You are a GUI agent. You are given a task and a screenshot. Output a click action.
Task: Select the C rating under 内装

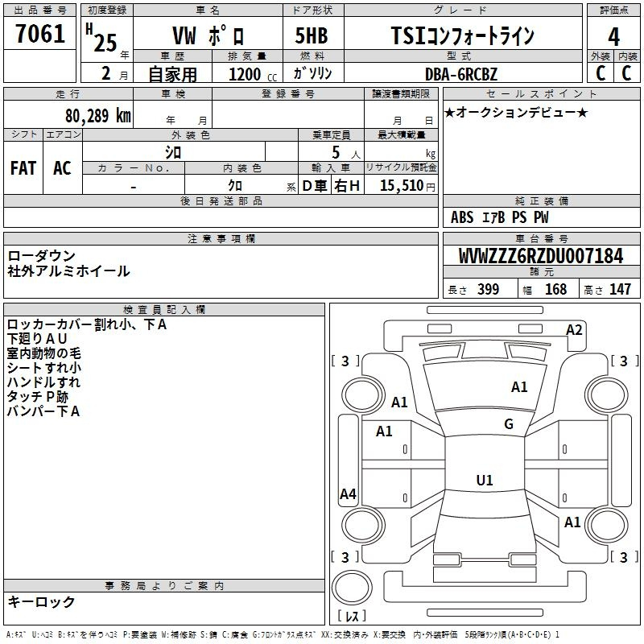pyautogui.click(x=626, y=73)
